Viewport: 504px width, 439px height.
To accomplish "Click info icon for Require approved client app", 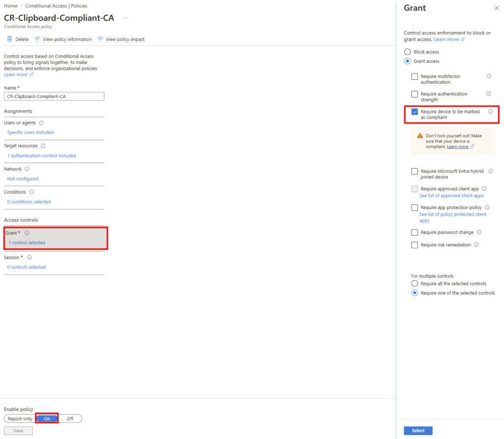I will [x=484, y=189].
